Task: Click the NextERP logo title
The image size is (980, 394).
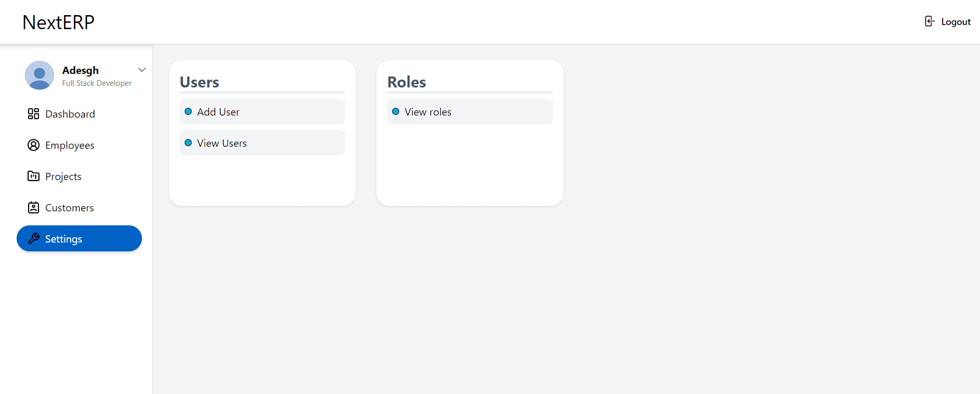Action: [59, 22]
